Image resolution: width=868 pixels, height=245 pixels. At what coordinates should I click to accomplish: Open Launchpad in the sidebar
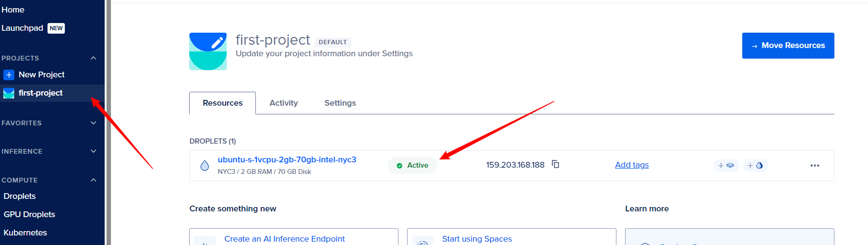(x=23, y=28)
